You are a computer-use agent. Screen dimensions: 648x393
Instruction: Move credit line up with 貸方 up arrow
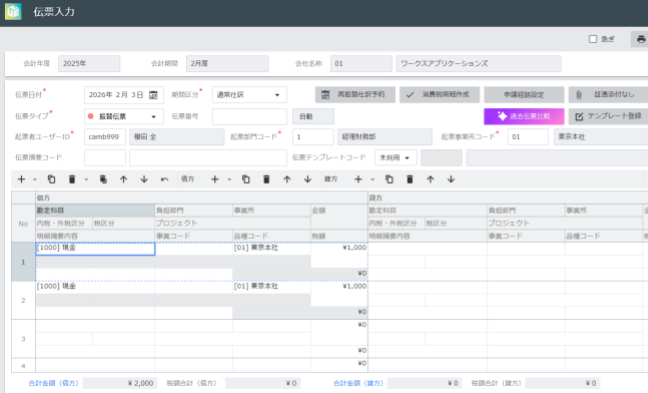pos(430,179)
